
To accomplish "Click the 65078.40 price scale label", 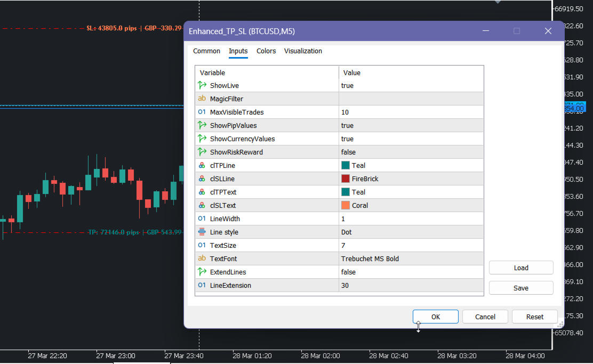I will 569,333.
